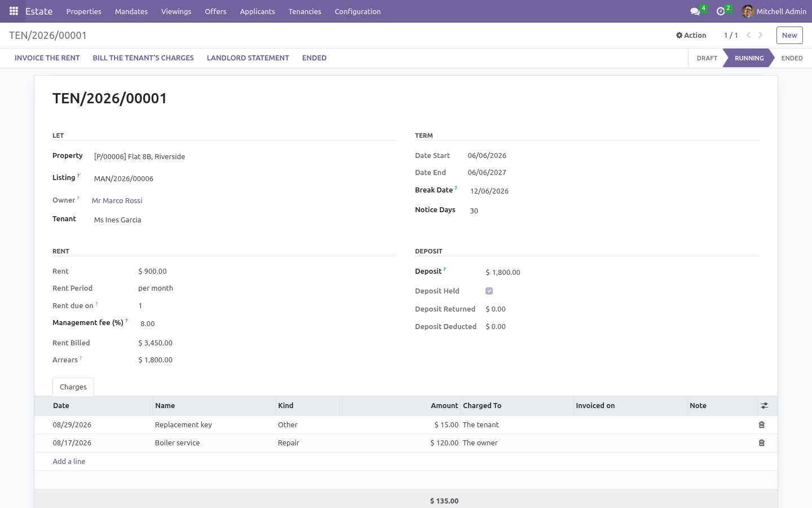Open the Applicants menu
Screen dimensions: 812x508
tap(257, 11)
